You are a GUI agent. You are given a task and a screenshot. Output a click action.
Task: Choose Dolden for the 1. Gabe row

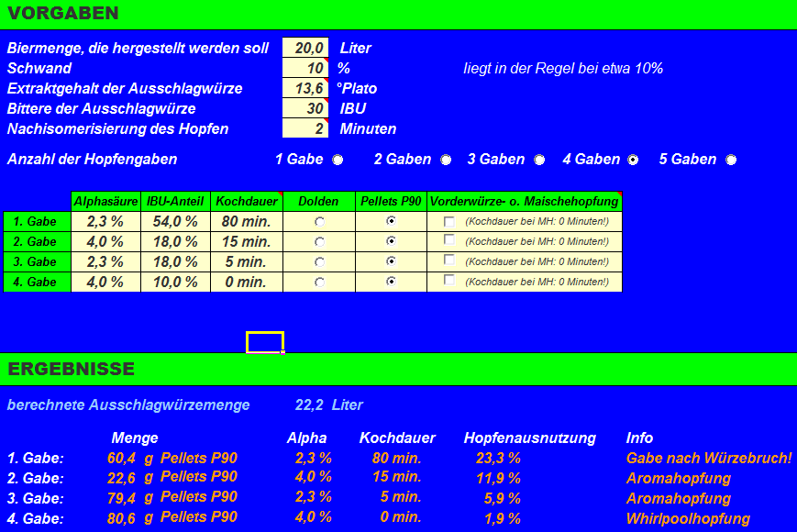tap(319, 221)
